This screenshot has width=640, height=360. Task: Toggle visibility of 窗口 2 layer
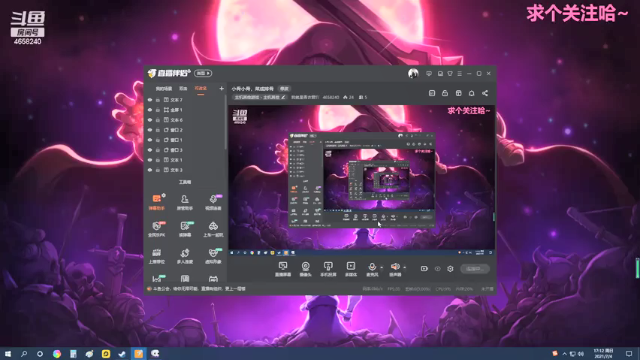tap(150, 130)
